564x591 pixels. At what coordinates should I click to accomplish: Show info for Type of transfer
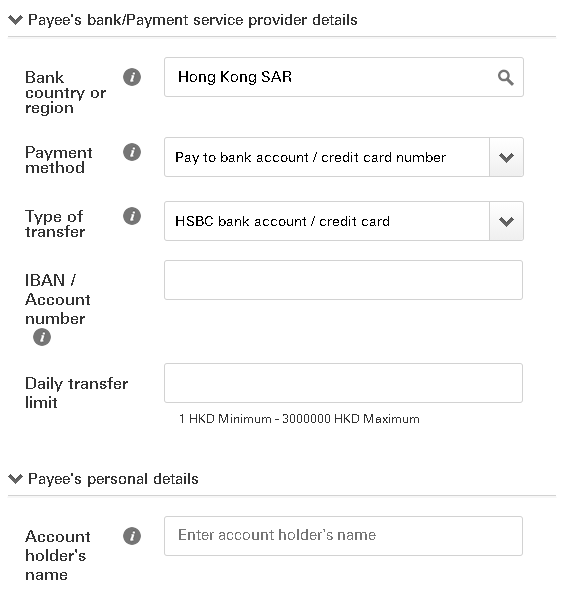tap(132, 216)
